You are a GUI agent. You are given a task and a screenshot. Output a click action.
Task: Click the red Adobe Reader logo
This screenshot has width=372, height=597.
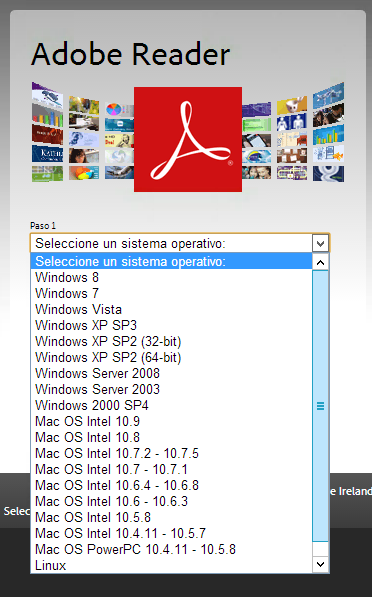point(188,139)
